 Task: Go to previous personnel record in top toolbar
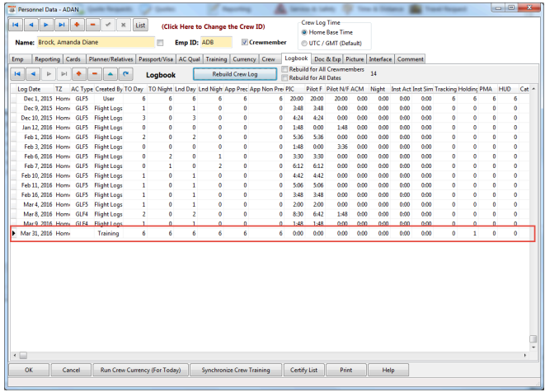31,25
